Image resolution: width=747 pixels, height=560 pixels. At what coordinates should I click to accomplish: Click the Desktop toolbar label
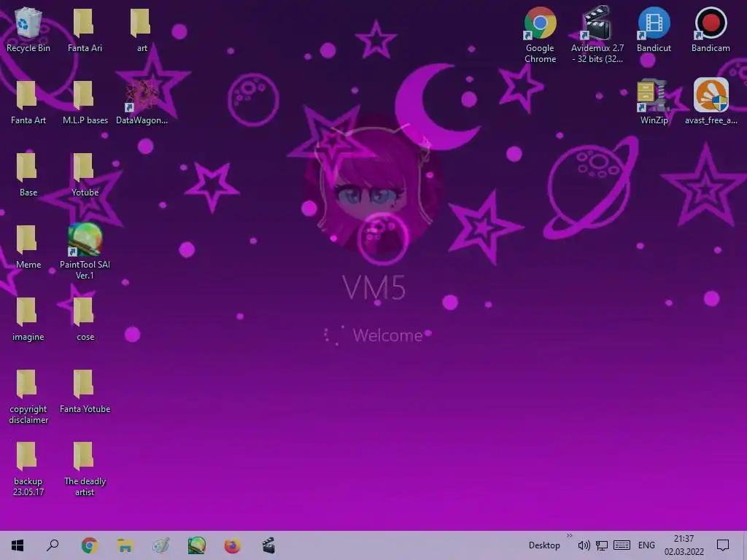[544, 545]
